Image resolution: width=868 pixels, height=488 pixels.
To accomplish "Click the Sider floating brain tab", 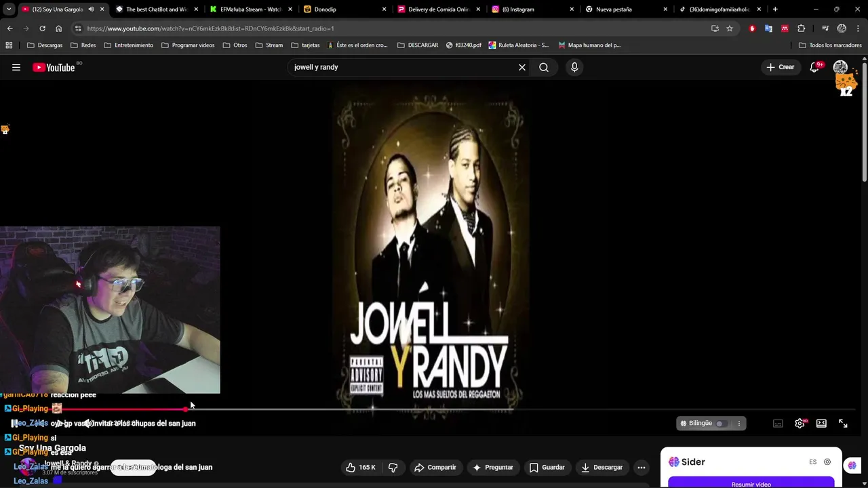I will (852, 465).
